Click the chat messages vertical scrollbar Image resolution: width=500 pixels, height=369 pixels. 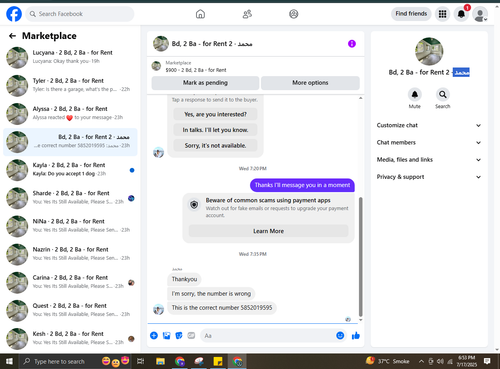pos(360,257)
